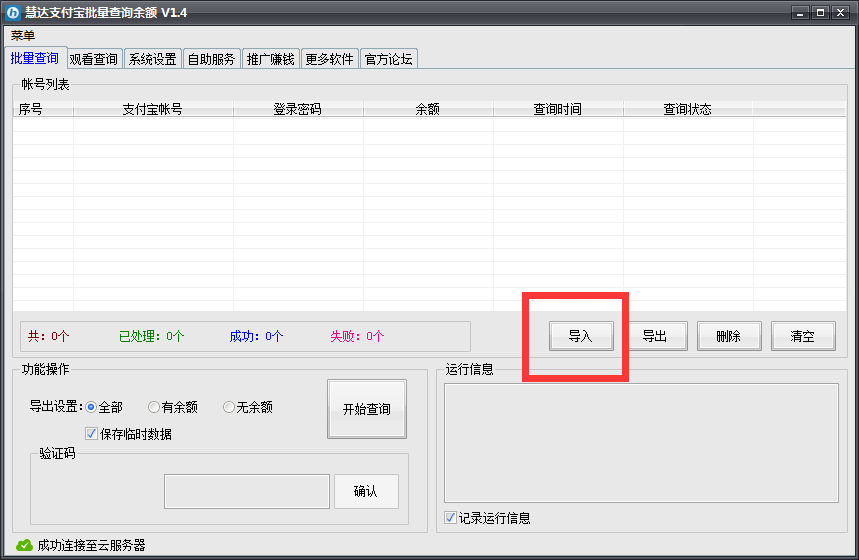Click the 清空 clear button
This screenshot has height=560, width=859.
pyautogui.click(x=802, y=337)
